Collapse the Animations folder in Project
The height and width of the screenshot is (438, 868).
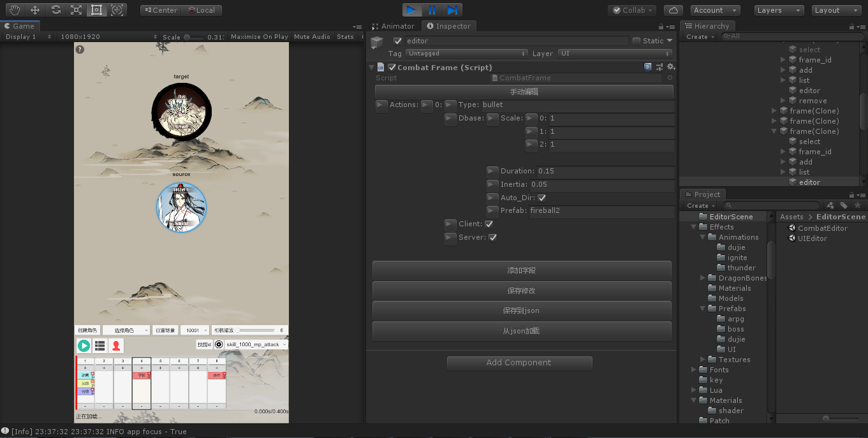[703, 237]
